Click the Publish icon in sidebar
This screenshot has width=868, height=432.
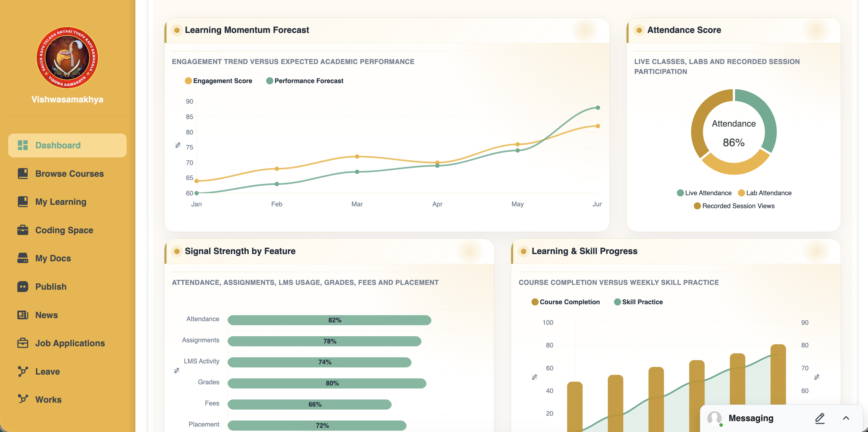click(x=23, y=287)
